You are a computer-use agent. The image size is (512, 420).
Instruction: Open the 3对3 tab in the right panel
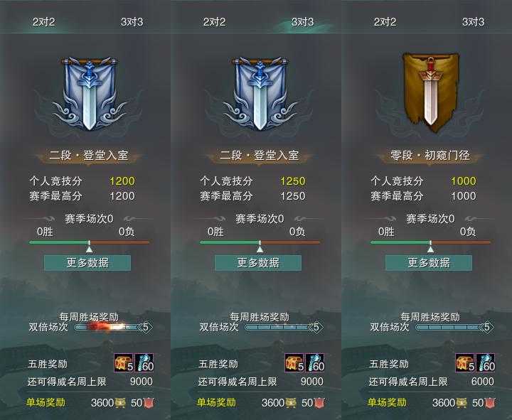473,22
